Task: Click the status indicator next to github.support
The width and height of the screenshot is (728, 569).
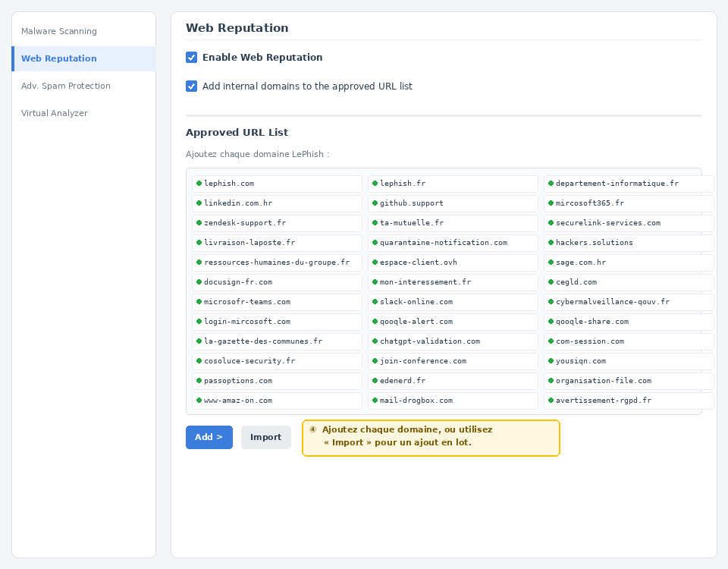Action: point(374,203)
